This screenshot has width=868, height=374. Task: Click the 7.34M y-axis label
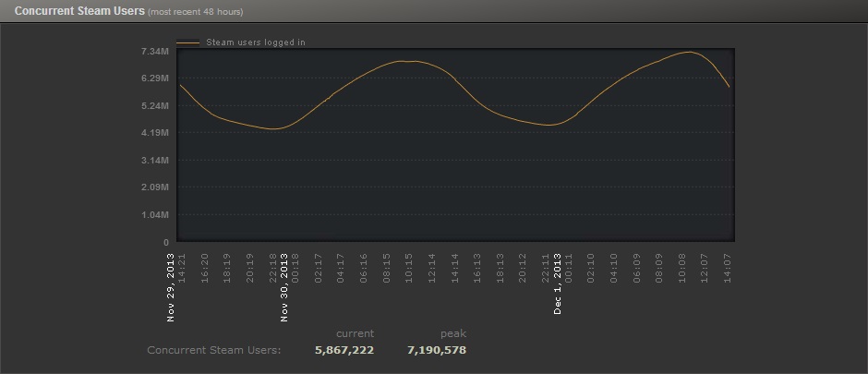point(155,52)
